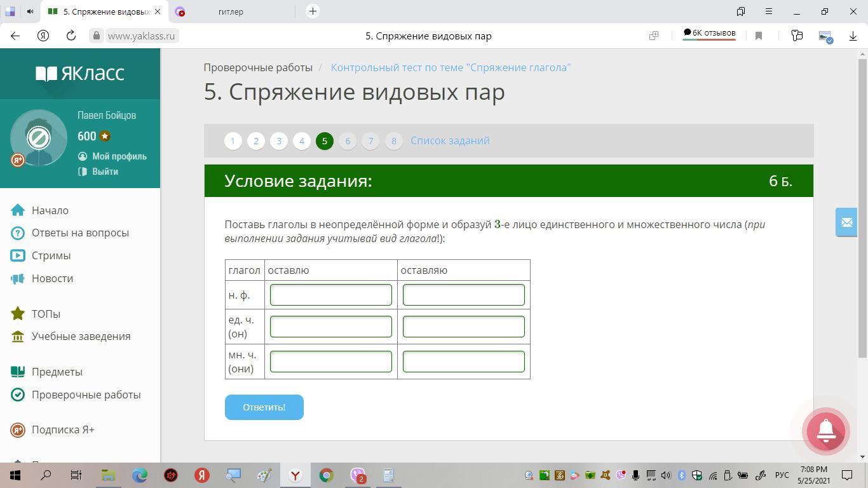Launch Google Chrome from the taskbar
This screenshot has height=488, width=868.
[326, 475]
